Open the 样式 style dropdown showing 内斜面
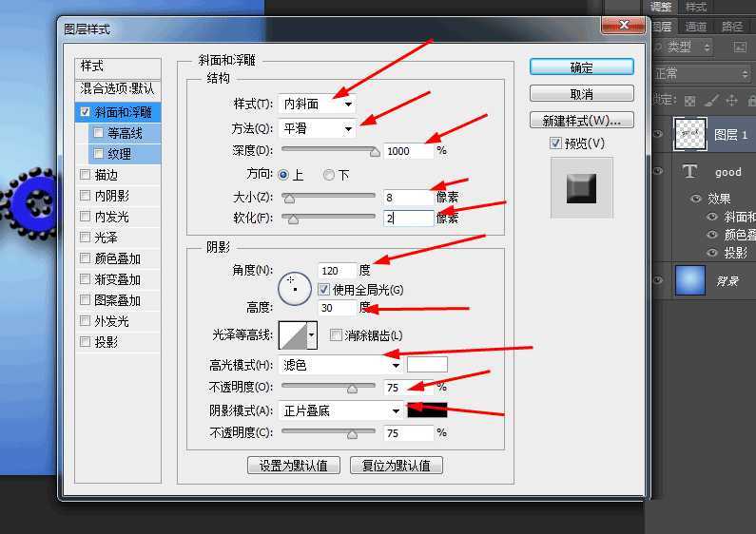 [x=318, y=104]
